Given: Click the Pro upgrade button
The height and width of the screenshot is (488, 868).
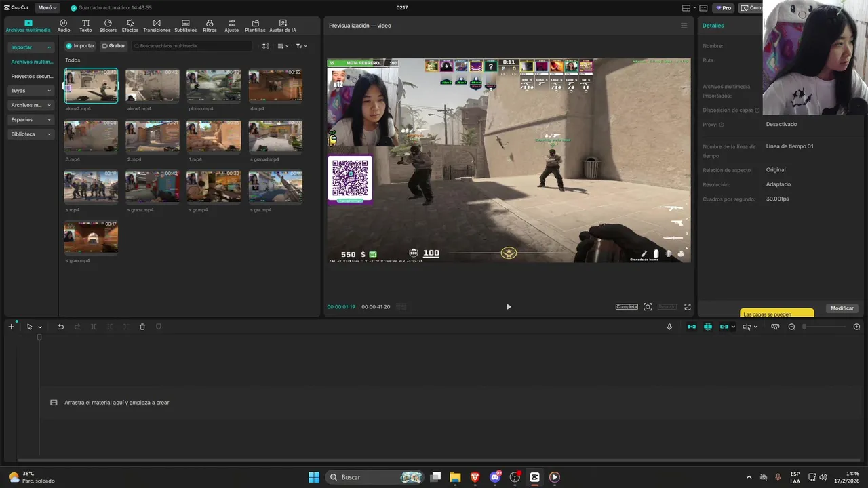Looking at the screenshot, I should tap(723, 8).
